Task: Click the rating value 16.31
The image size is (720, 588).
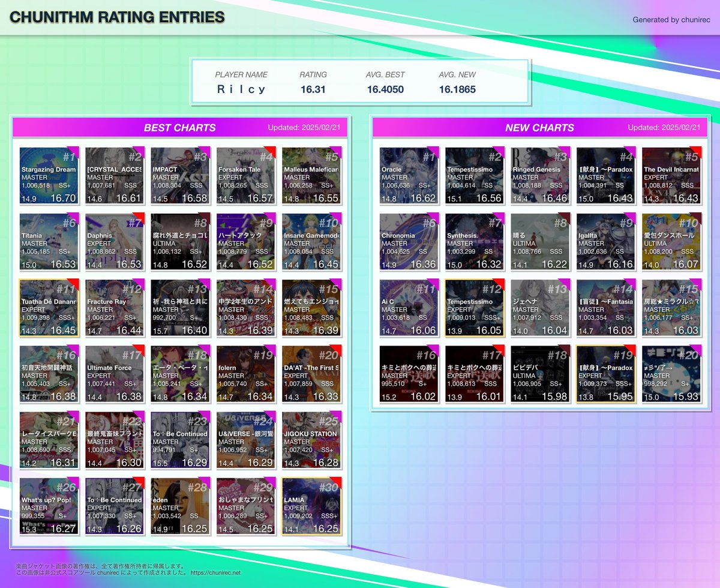Action: coord(313,89)
